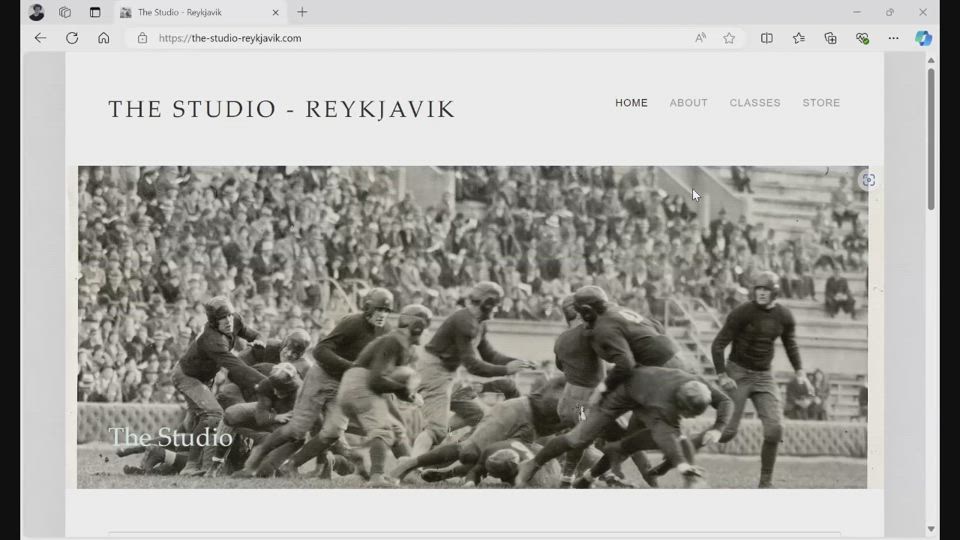This screenshot has width=960, height=540.
Task: Go to the STORE page link
Action: tap(821, 103)
